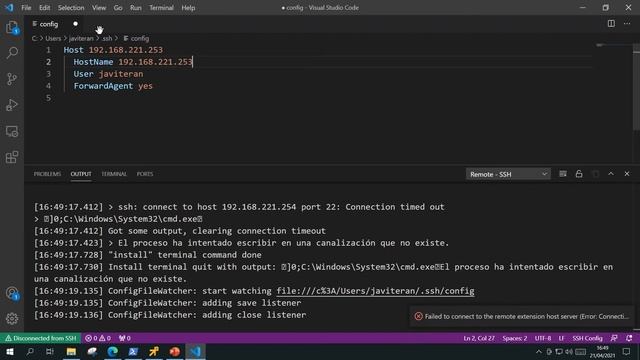Open the View menu

coord(99,8)
